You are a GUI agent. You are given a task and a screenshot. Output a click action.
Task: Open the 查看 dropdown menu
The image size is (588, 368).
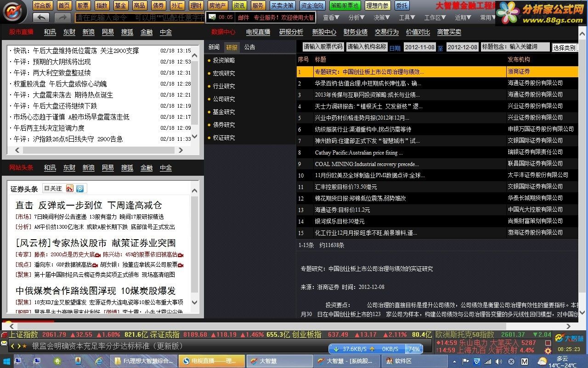pos(331,17)
